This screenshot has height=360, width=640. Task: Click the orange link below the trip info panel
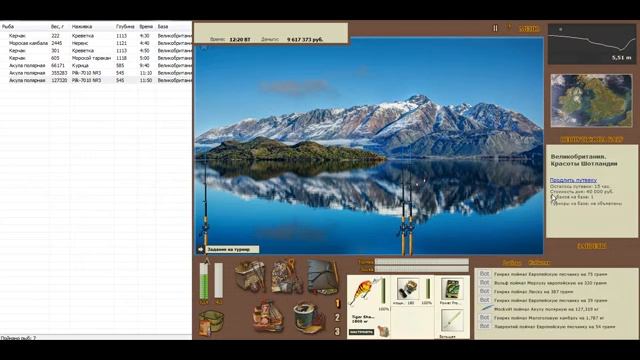(591, 246)
